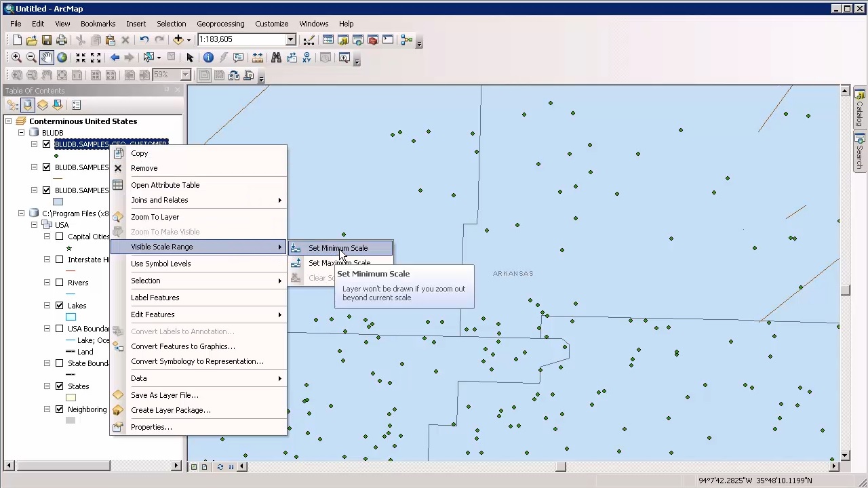Click the Add Data button
This screenshot has width=868, height=488.
178,40
